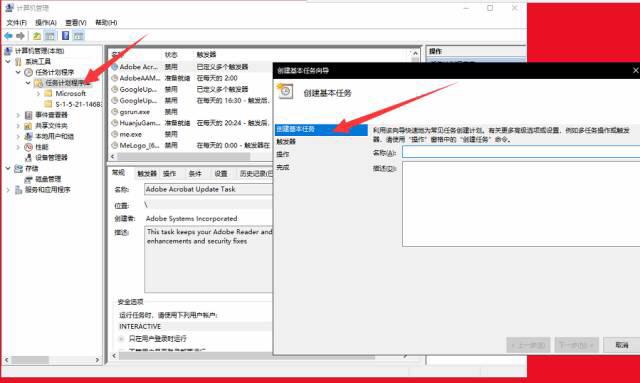Expand the 服务和应用程序 node arrow

8,190
